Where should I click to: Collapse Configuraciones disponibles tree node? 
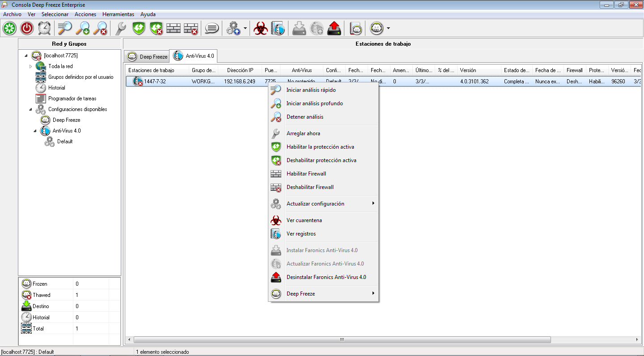click(30, 109)
